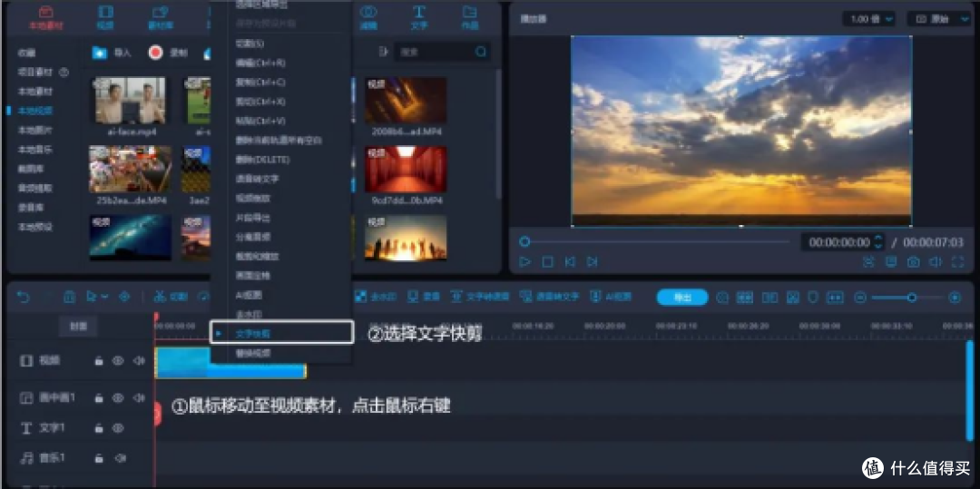
Task: Click the search magnifier icon
Action: [x=481, y=53]
